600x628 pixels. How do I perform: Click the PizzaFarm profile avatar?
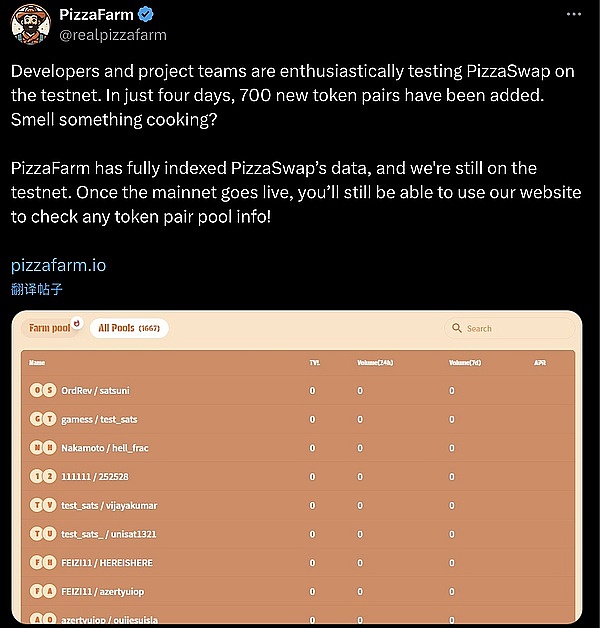tap(31, 23)
